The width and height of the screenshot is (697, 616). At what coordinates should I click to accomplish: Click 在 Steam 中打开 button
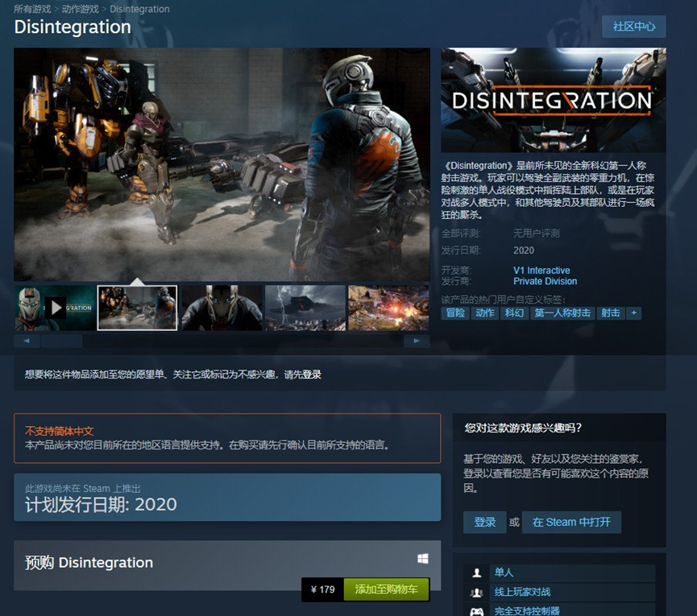[x=571, y=522]
